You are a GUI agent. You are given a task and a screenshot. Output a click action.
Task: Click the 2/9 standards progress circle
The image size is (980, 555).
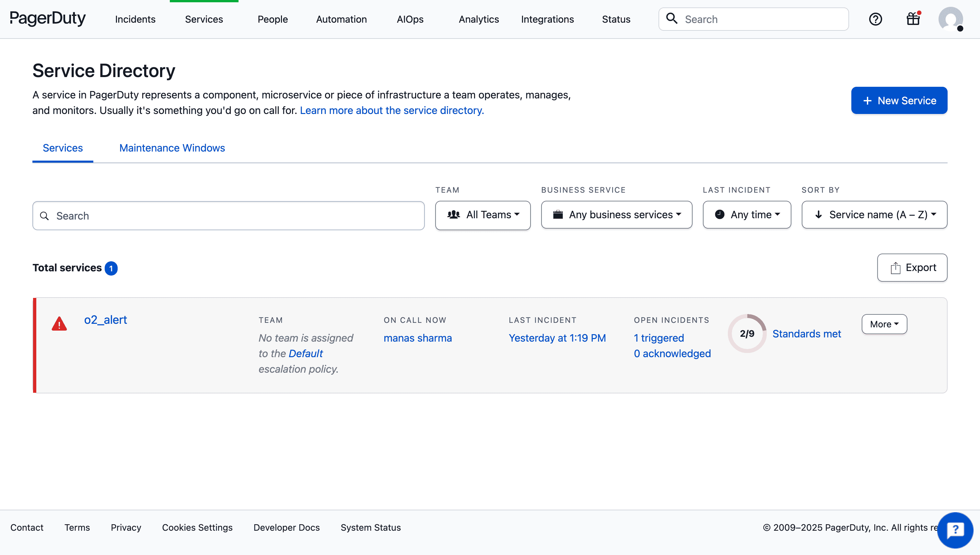[747, 334]
